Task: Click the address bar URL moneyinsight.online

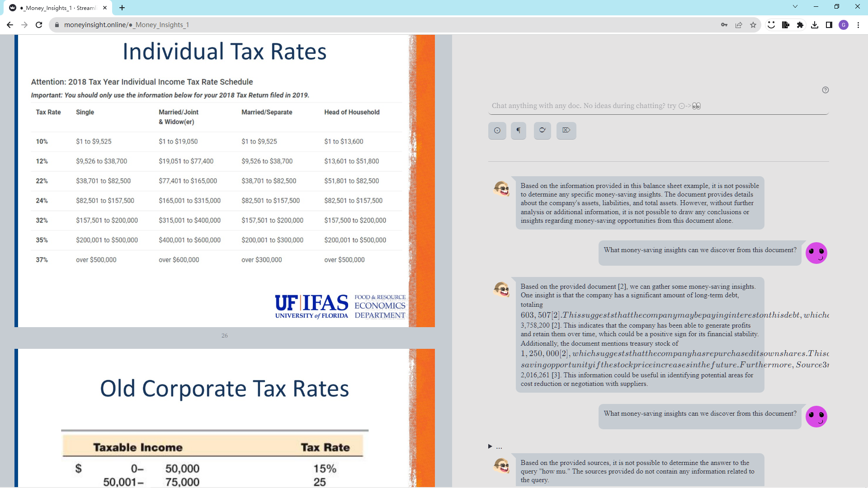Action: [x=127, y=25]
